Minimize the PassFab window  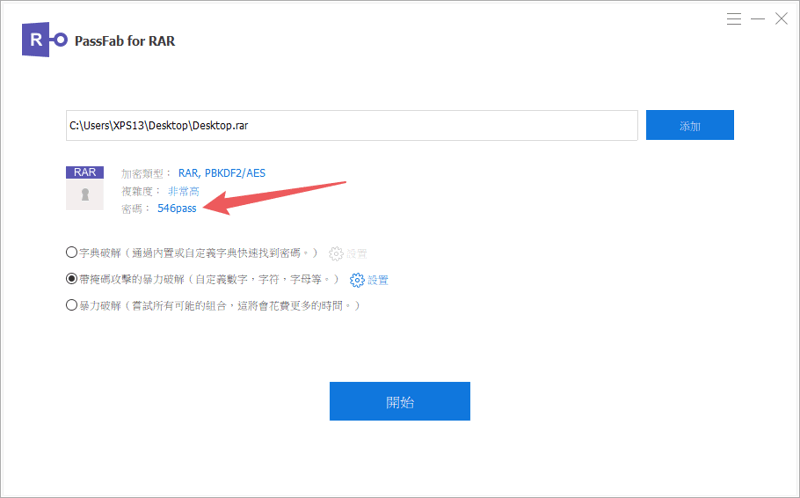(x=758, y=19)
